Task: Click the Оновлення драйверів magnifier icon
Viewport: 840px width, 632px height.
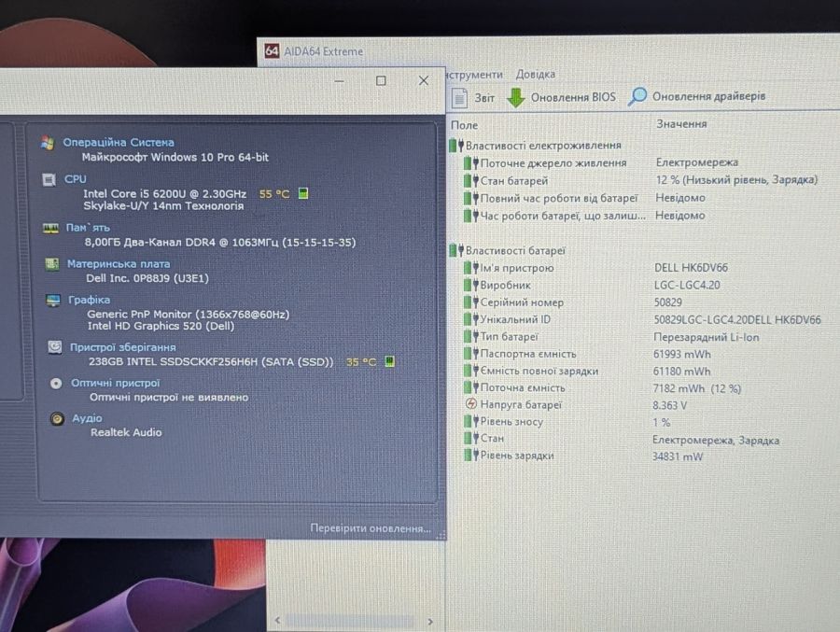Action: (637, 96)
